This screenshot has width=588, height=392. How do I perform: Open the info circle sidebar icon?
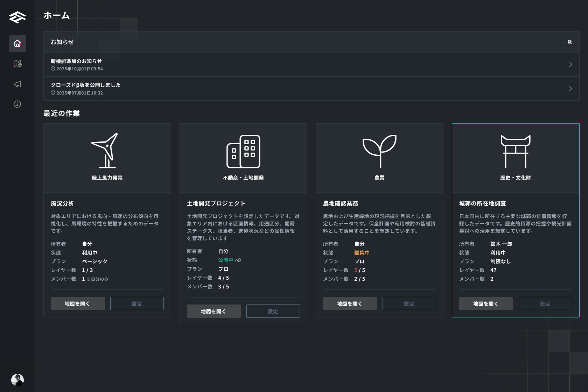[17, 104]
